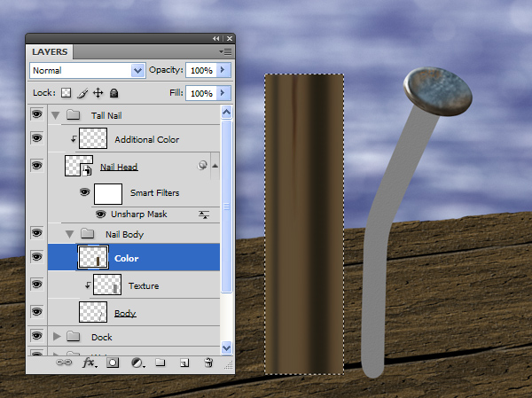Click layers list scroll up arrow

point(227,112)
